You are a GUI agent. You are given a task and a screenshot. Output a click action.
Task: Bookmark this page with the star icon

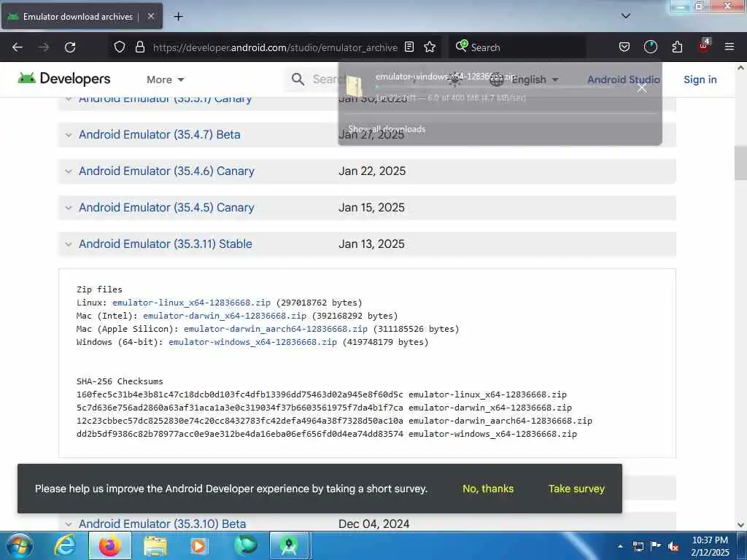(x=430, y=47)
